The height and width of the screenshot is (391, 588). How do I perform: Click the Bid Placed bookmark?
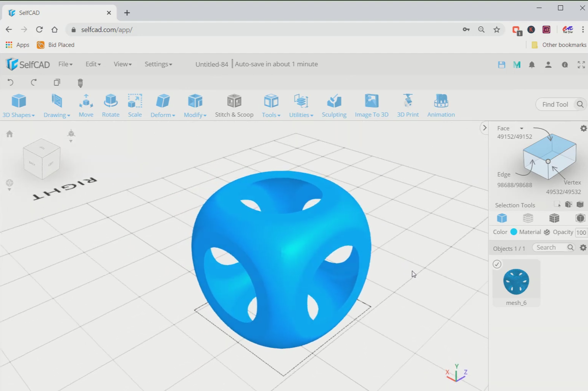[x=56, y=45]
